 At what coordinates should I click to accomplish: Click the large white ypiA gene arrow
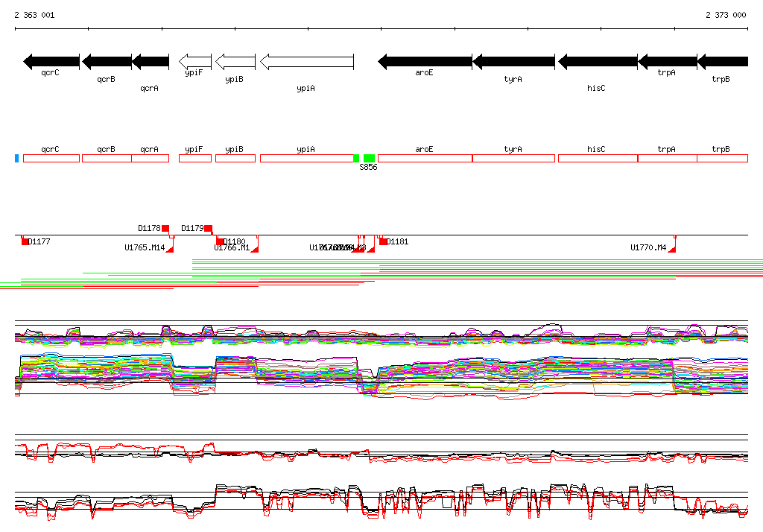point(306,62)
